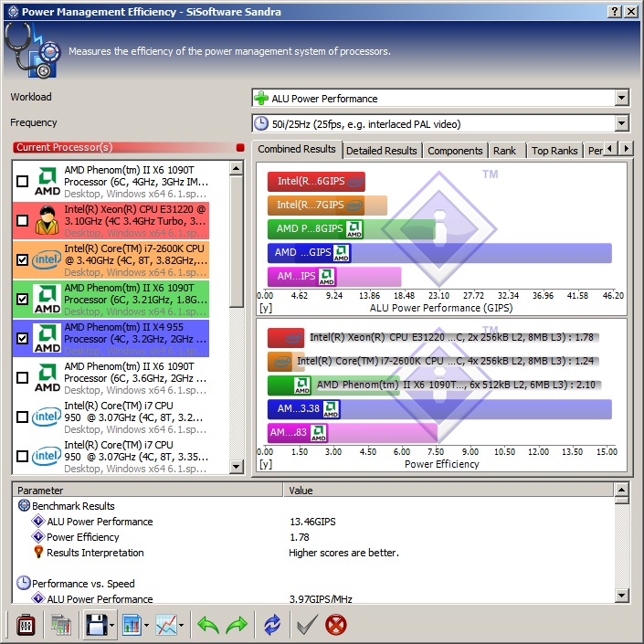Click the Results Interpretation lightbulb icon

pyautogui.click(x=38, y=552)
